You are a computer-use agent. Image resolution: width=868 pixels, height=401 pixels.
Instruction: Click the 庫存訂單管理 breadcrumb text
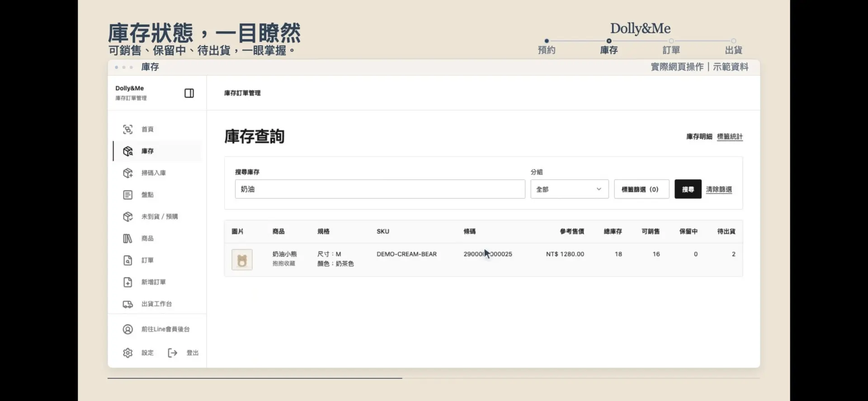pos(242,93)
